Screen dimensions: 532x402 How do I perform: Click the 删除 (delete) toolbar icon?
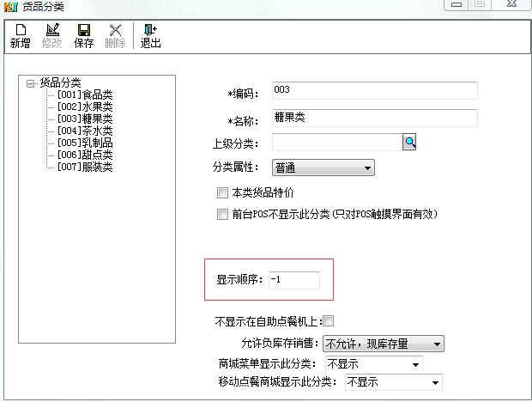(x=115, y=36)
